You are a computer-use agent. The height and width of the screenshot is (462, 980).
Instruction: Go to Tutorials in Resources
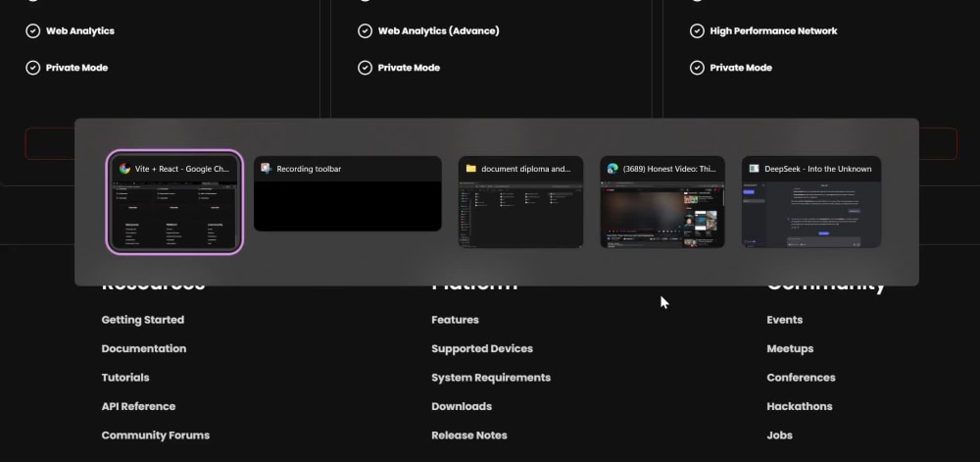(x=125, y=377)
